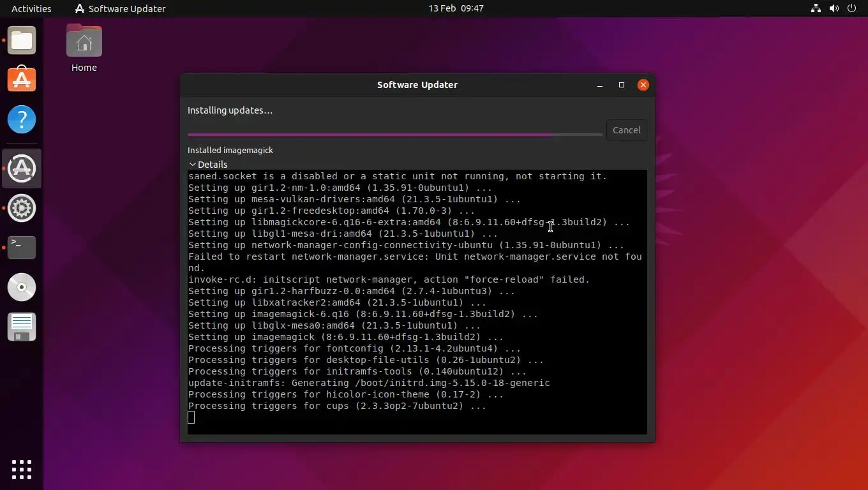Screen dimensions: 868x490
Task: Launch Terminal from the dock
Action: click(x=22, y=248)
